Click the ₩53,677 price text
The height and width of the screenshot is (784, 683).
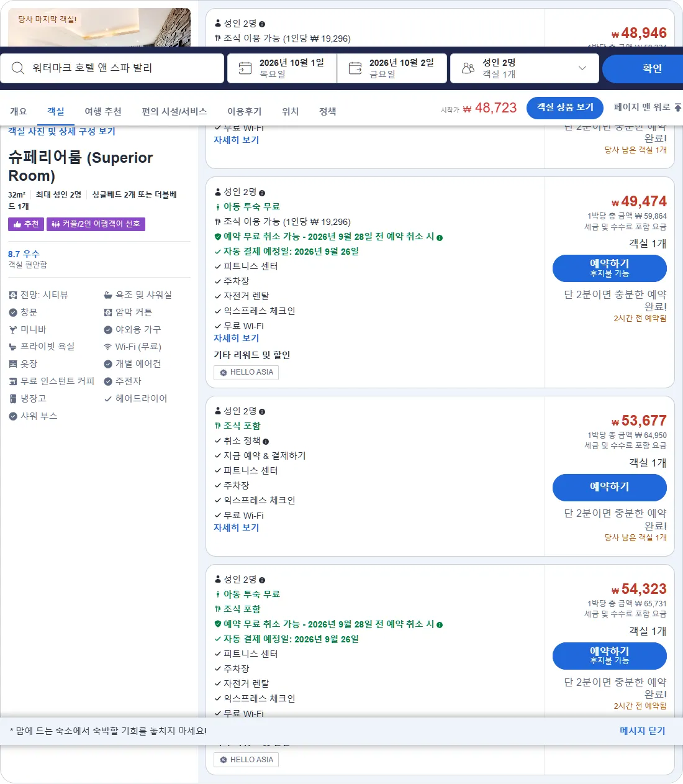pos(639,421)
